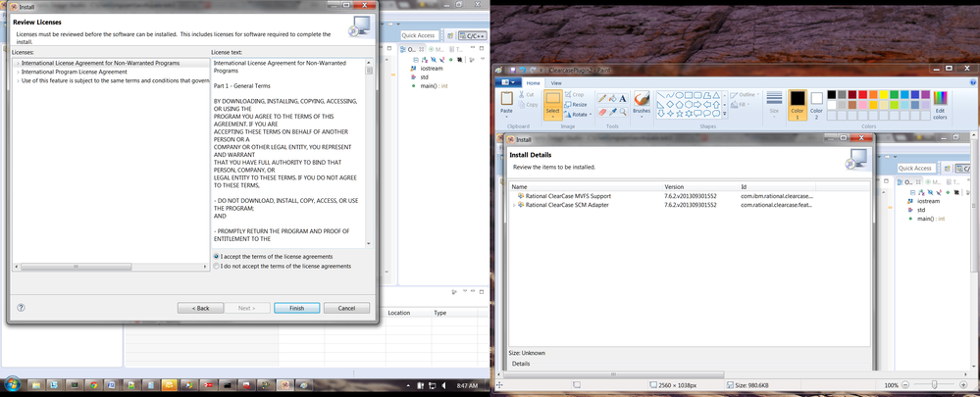
Task: Click Resize in the Image group
Action: coord(575,104)
